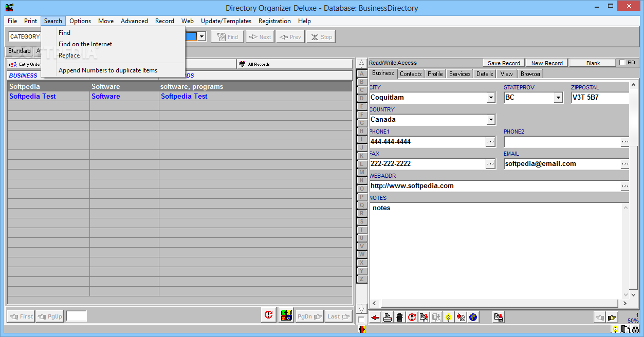Screen dimensions: 644x337
Task: Open the CITY dropdown showing Coquitlam
Action: [x=491, y=98]
